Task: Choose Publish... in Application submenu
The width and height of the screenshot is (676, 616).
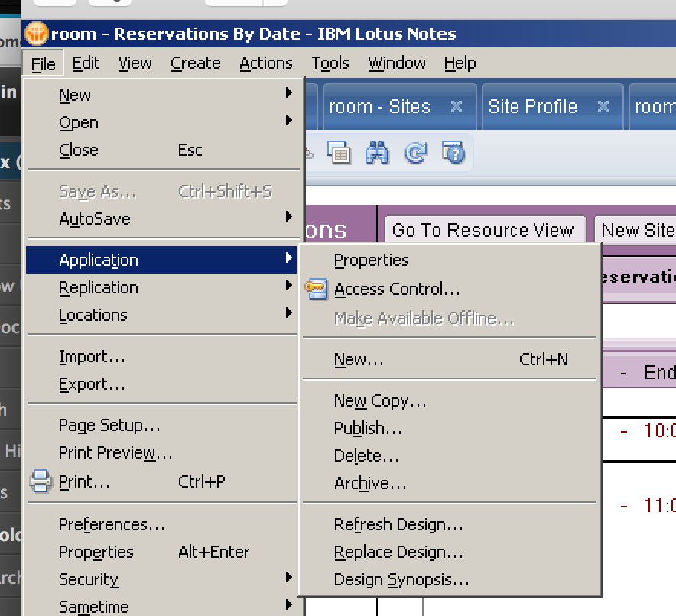Action: point(450,428)
